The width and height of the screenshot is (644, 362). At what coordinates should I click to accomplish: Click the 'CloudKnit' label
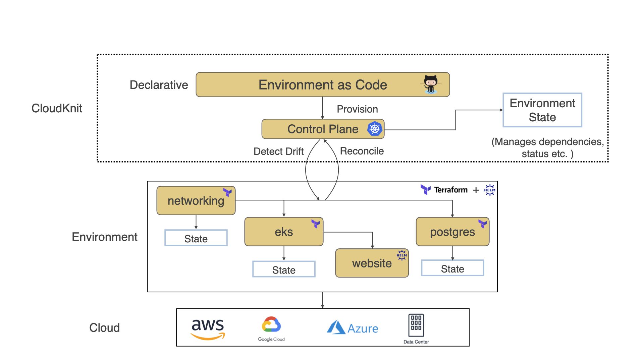[57, 108]
